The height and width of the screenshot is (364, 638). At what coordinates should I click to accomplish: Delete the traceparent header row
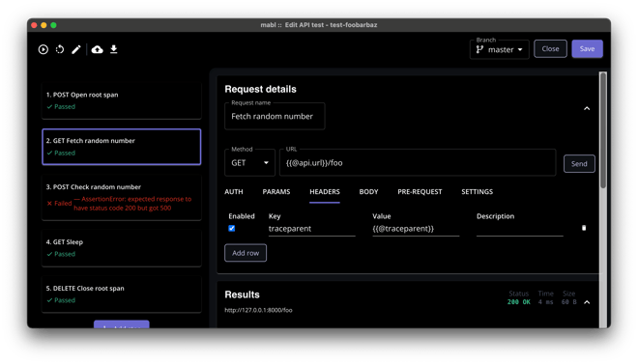coord(584,228)
